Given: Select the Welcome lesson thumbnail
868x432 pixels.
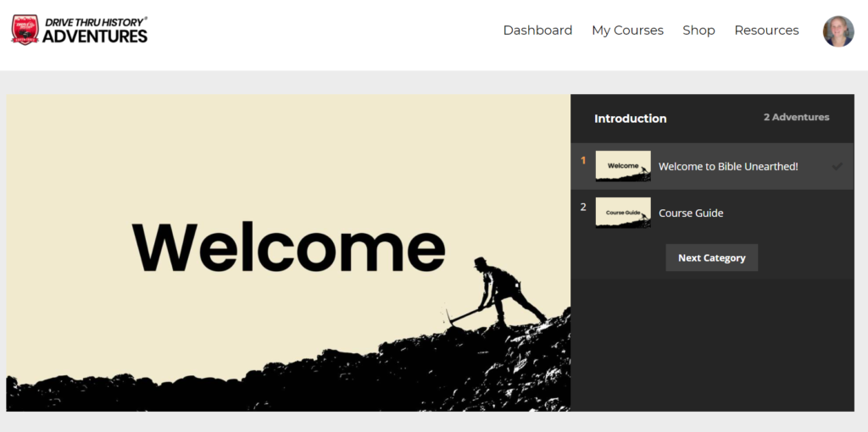Looking at the screenshot, I should point(623,166).
